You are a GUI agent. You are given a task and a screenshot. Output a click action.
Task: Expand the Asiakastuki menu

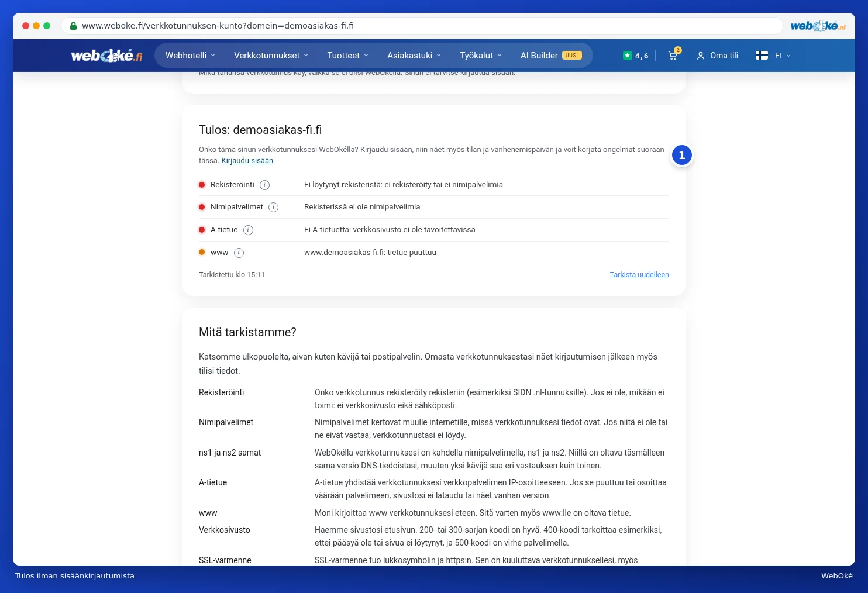pos(414,56)
